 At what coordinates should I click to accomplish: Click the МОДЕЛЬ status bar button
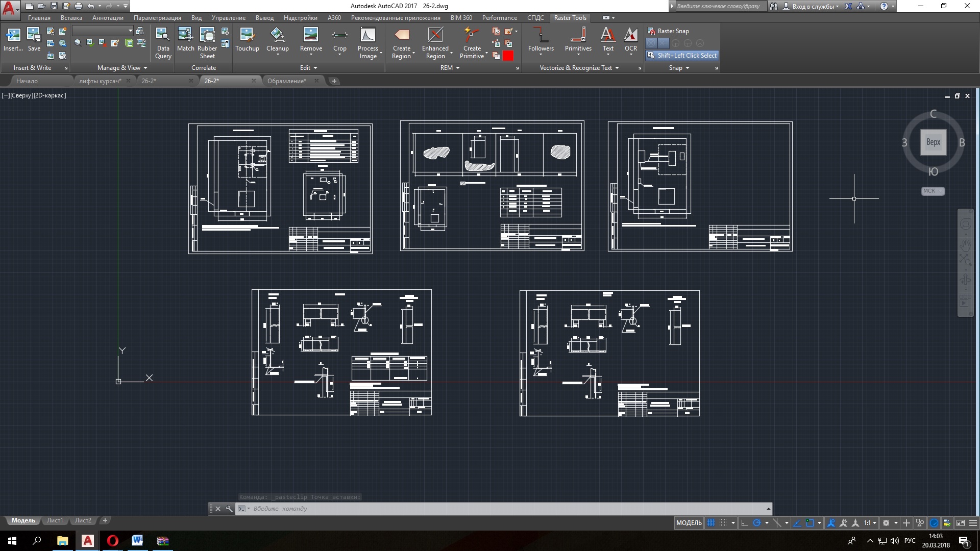pyautogui.click(x=689, y=523)
